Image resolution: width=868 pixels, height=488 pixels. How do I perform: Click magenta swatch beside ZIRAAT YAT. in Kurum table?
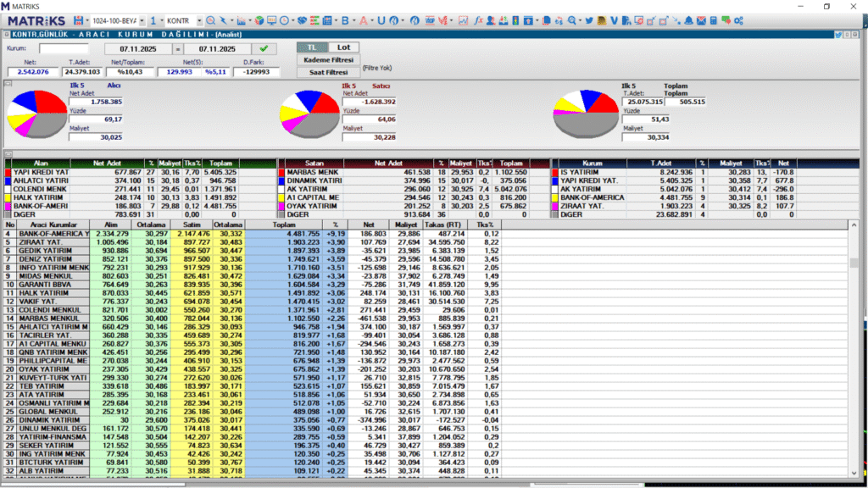point(554,206)
